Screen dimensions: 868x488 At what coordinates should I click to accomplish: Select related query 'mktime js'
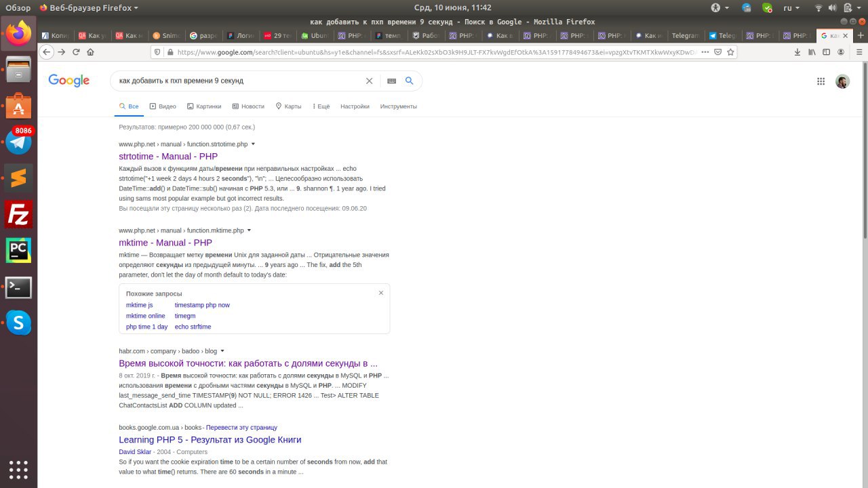coord(139,305)
